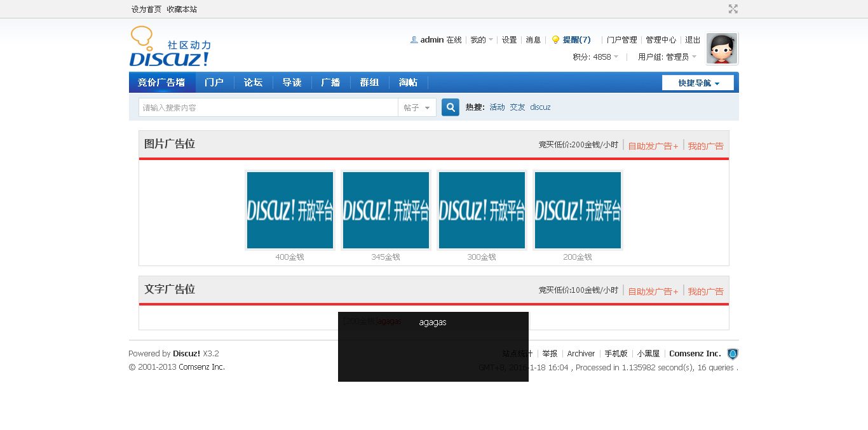Open 我的 dropdown menu
Viewport: 868px width, 430px height.
[482, 39]
